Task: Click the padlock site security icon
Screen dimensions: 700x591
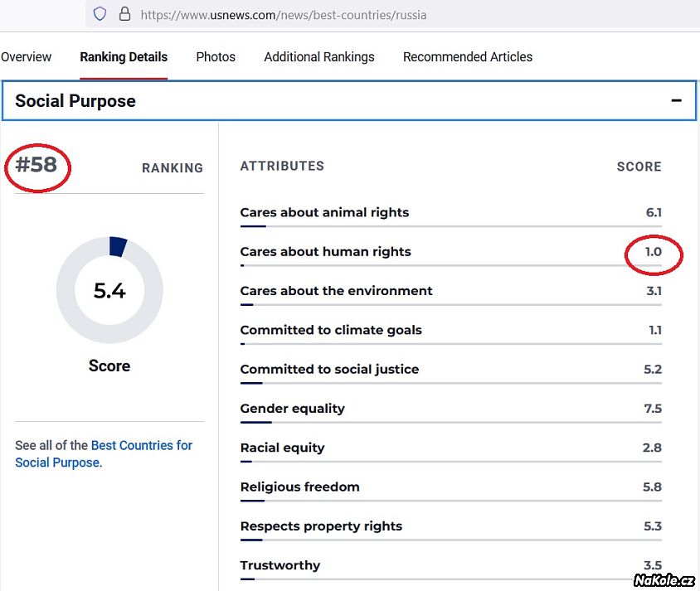Action: tap(124, 14)
